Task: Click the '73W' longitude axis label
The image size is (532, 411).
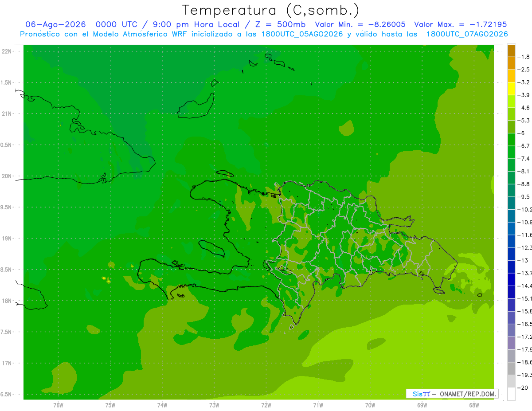Action: pyautogui.click(x=214, y=405)
